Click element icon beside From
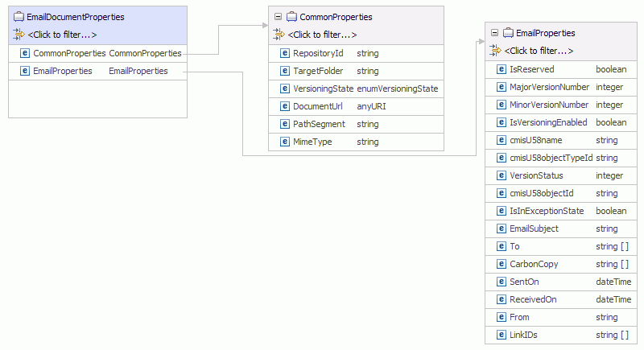Image resolution: width=644 pixels, height=350 pixels. [x=501, y=317]
